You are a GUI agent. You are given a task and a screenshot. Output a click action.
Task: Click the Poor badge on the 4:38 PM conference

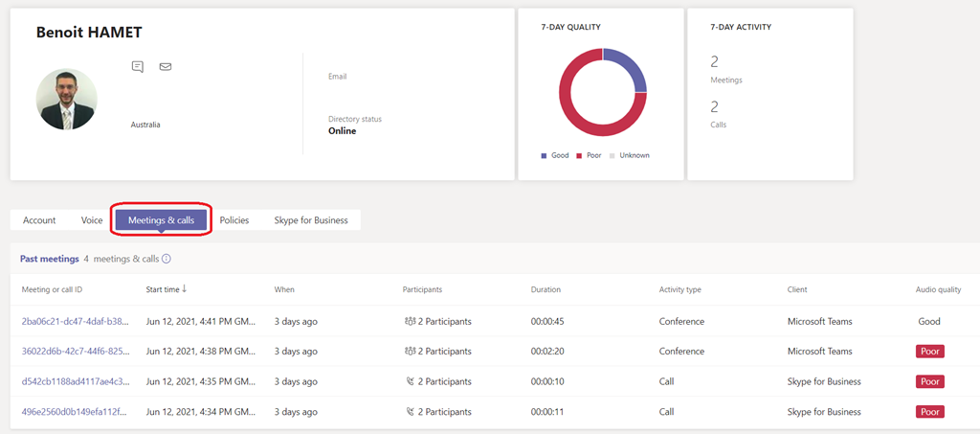(x=929, y=352)
